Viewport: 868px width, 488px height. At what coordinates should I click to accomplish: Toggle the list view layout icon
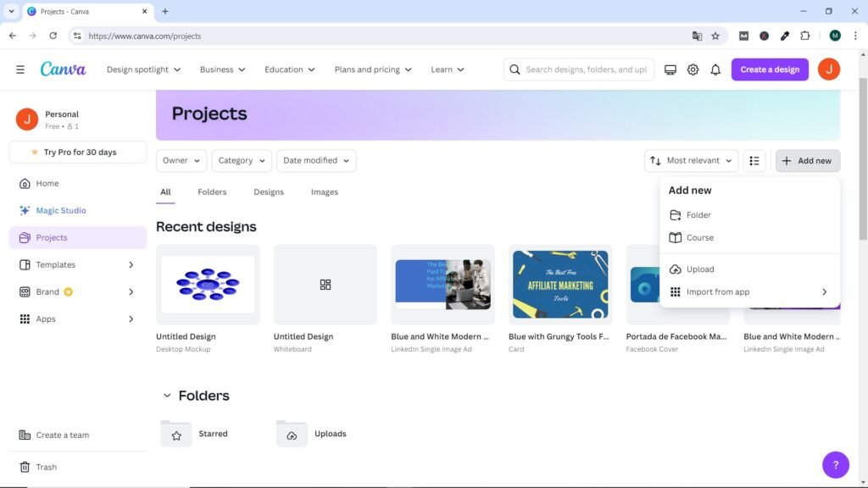(754, 161)
